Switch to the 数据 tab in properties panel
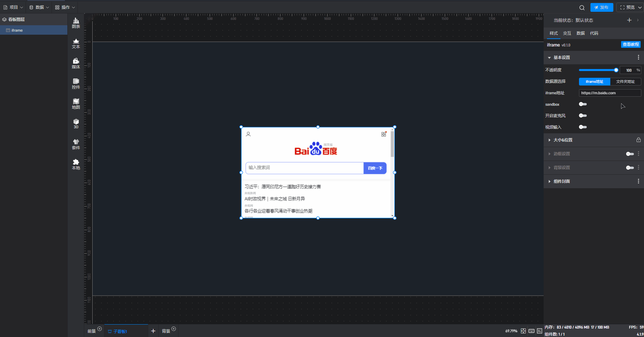The height and width of the screenshot is (337, 644). [x=581, y=33]
